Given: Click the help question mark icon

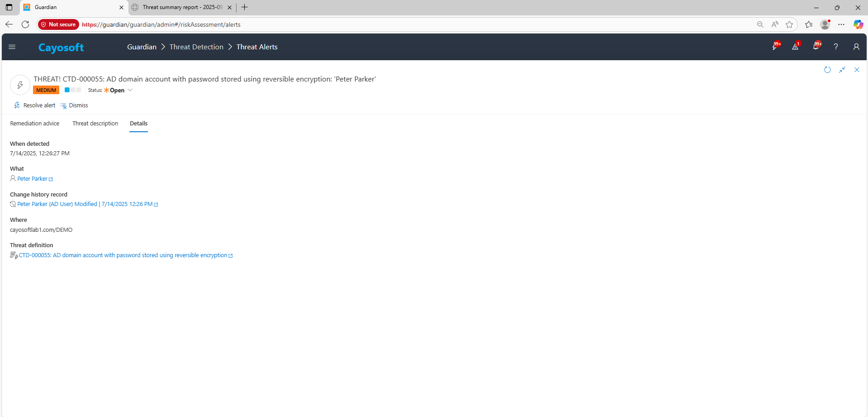Looking at the screenshot, I should [836, 47].
